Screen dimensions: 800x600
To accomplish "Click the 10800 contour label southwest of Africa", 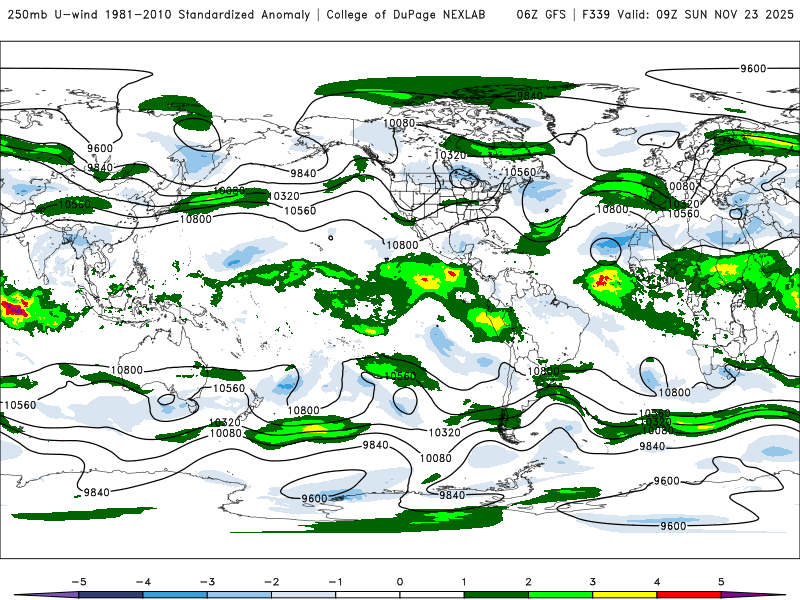I will (x=674, y=392).
